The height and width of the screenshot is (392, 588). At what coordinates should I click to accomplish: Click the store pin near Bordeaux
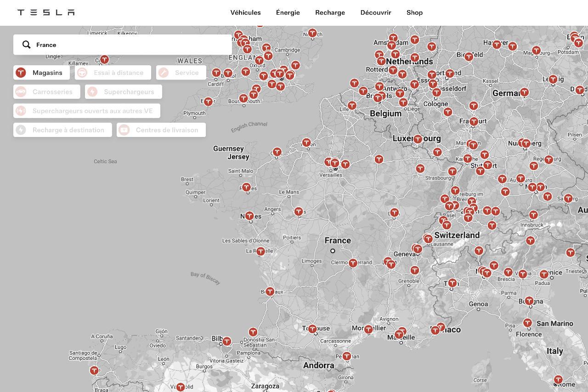270,291
